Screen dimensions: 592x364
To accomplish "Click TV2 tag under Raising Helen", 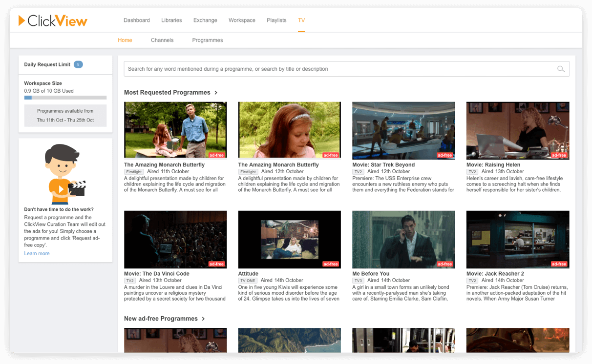I will 472,172.
